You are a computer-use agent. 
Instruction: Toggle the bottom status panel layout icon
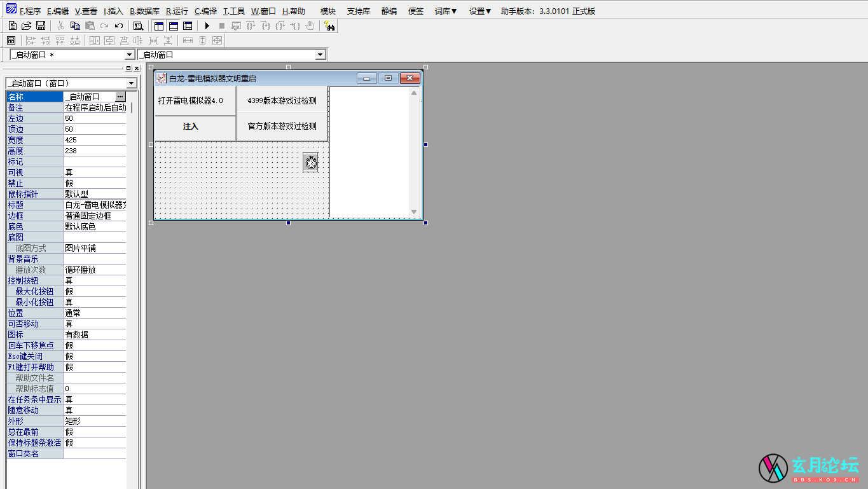173,26
